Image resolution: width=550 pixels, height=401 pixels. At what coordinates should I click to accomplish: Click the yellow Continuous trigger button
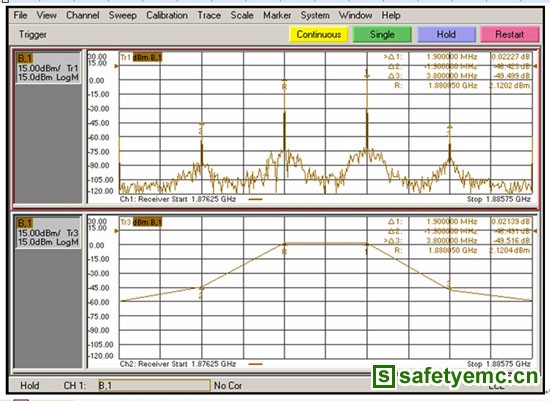pos(319,34)
